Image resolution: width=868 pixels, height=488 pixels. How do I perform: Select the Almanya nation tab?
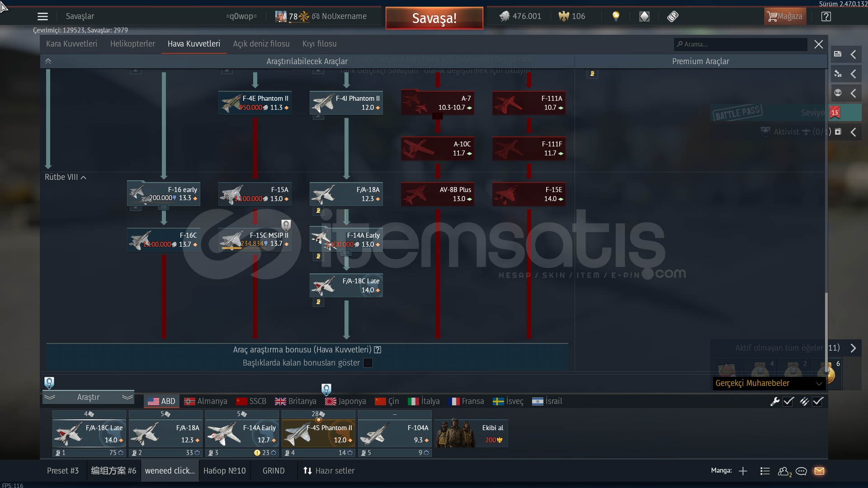[x=206, y=401]
